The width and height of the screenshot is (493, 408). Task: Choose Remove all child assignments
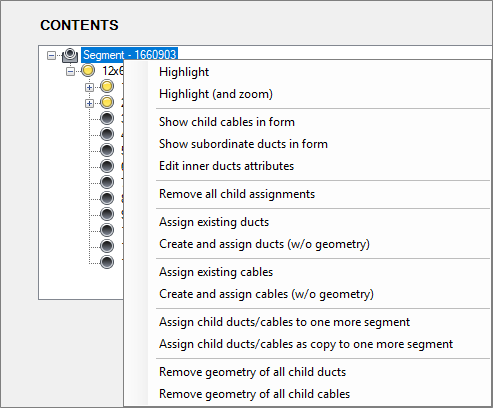[237, 194]
